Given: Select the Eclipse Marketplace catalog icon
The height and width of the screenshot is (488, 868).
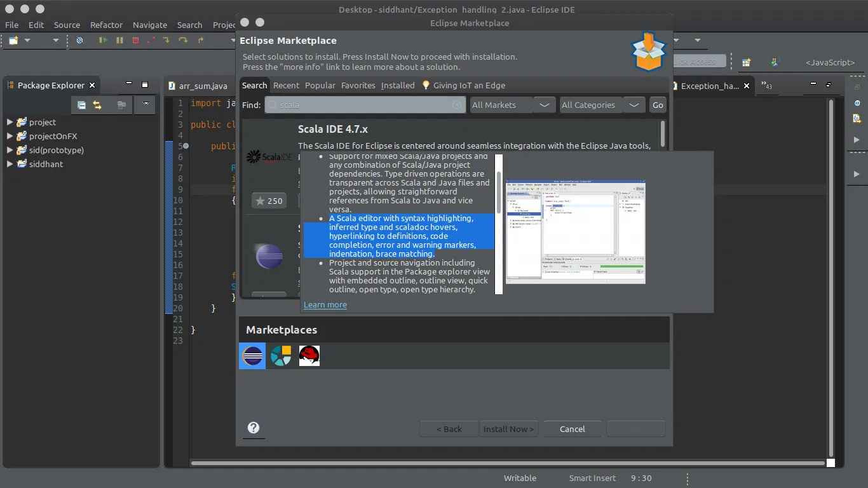Looking at the screenshot, I should pyautogui.click(x=252, y=356).
